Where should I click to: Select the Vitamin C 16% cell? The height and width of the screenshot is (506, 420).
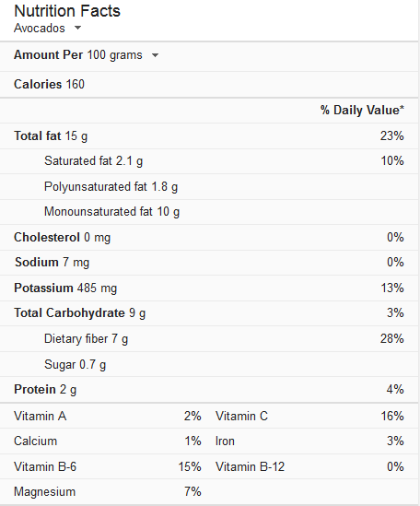click(309, 416)
